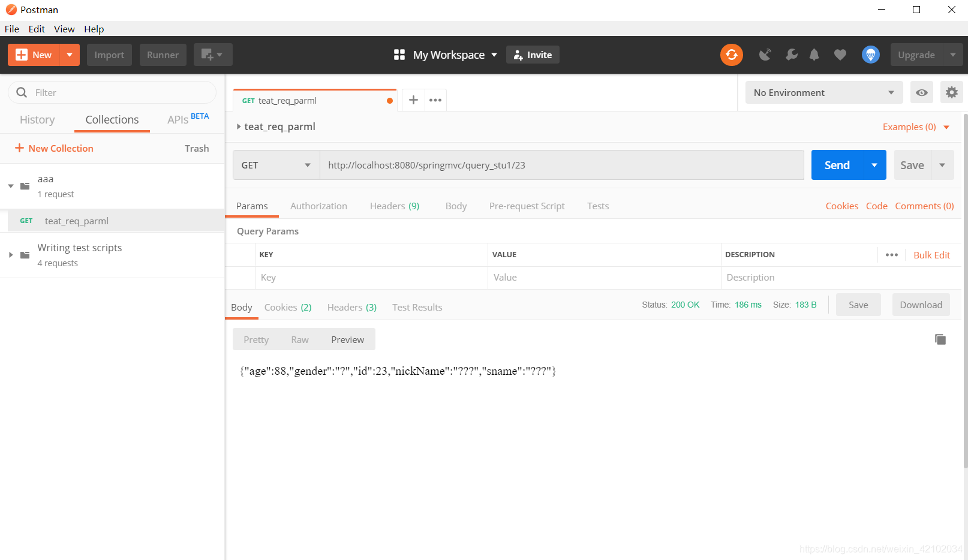Click the vertical scrollbar on right
Image resolution: width=968 pixels, height=560 pixels.
pyautogui.click(x=965, y=291)
